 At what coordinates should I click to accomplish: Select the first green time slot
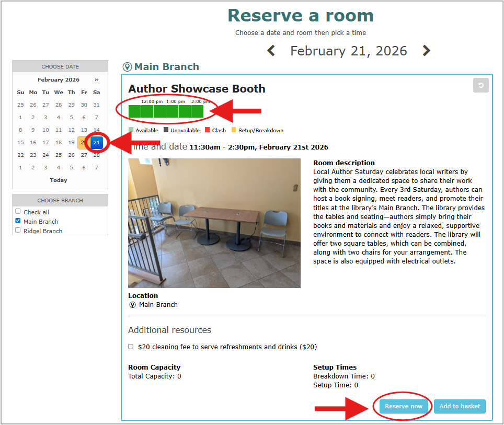tap(134, 111)
